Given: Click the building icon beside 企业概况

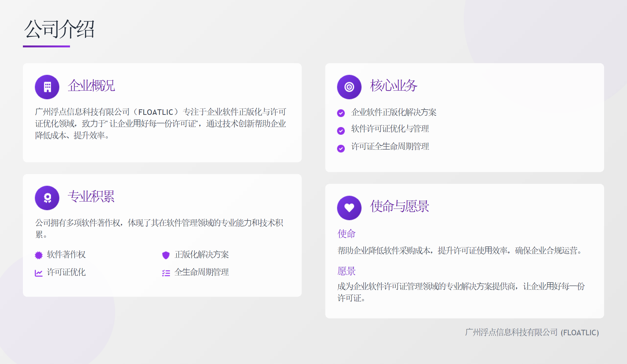Looking at the screenshot, I should 47,87.
